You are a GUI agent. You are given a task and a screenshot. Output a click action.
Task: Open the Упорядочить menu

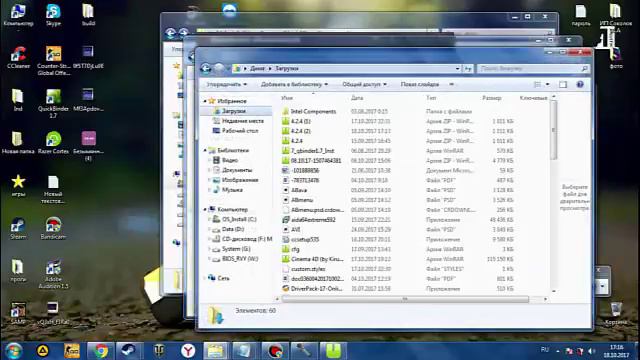click(227, 84)
